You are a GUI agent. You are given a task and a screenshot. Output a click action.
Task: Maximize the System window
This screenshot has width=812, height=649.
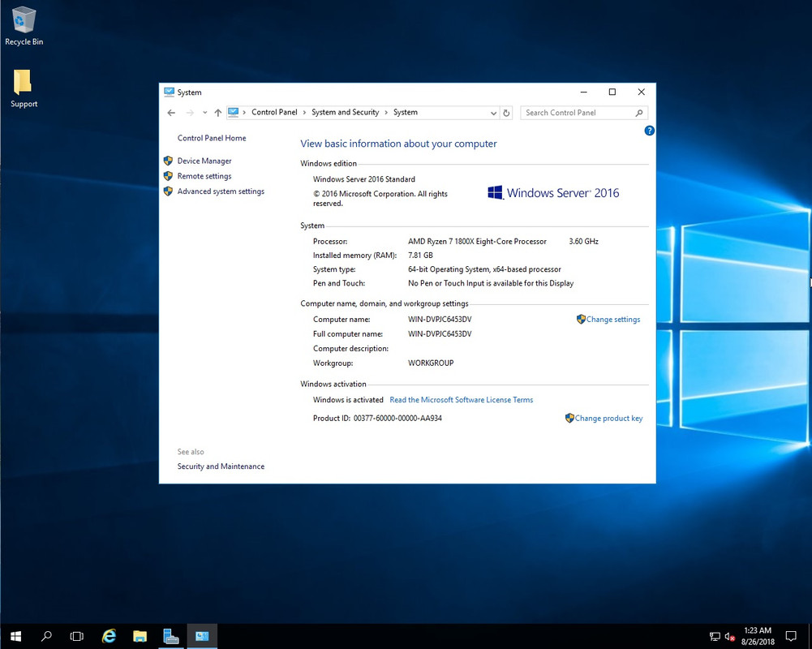[612, 92]
